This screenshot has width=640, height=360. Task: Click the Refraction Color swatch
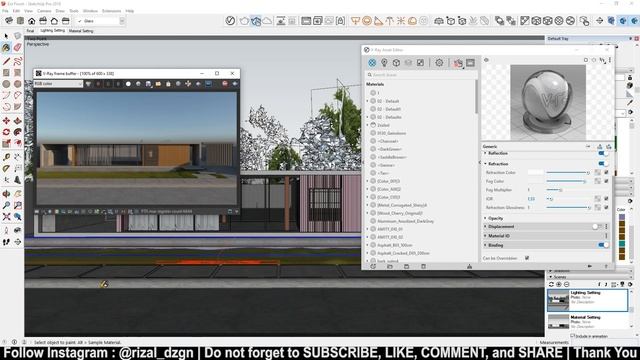tap(535, 172)
